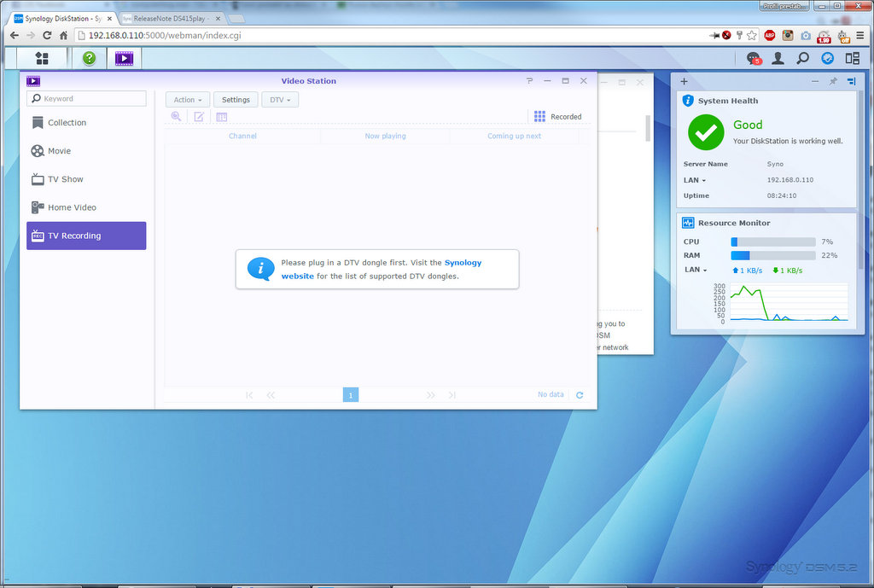
Task: Open notifications chat bubble icon
Action: [754, 58]
